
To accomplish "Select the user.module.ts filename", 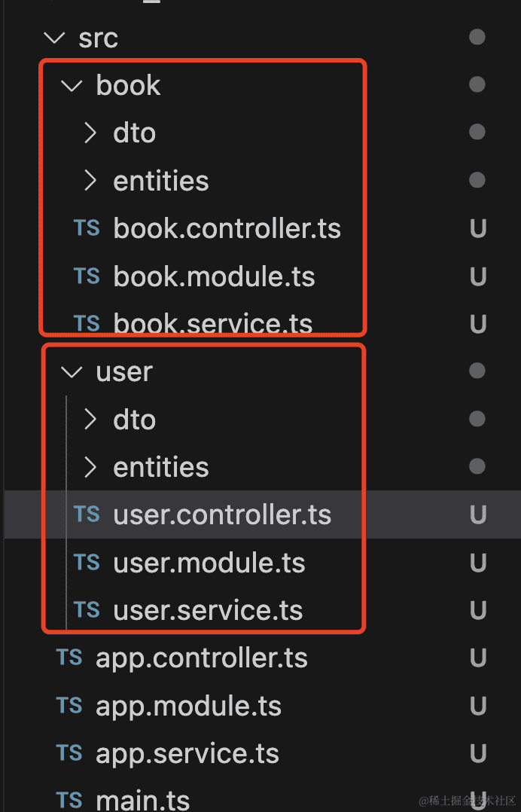I will click(209, 563).
